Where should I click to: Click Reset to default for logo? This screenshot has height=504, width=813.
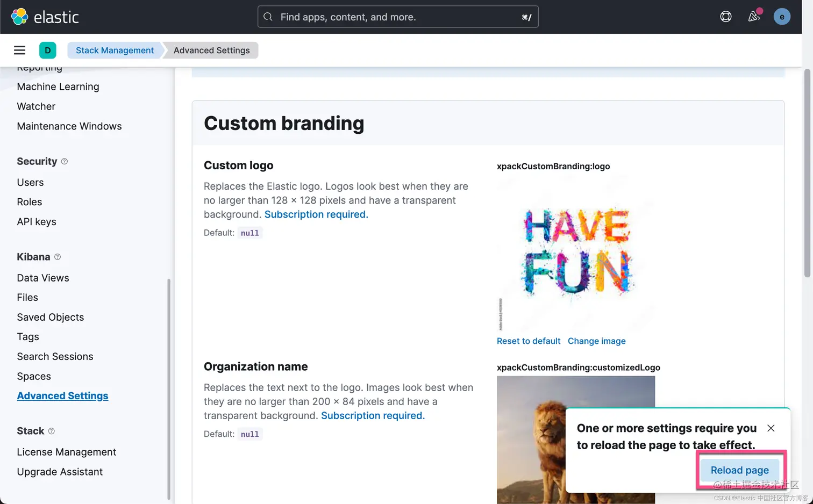point(529,341)
